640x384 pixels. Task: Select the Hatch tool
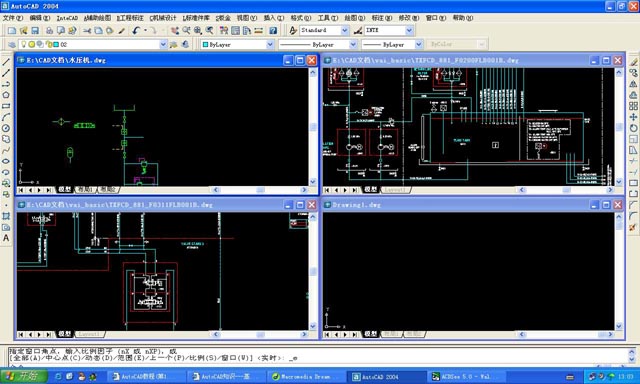coord(6,216)
